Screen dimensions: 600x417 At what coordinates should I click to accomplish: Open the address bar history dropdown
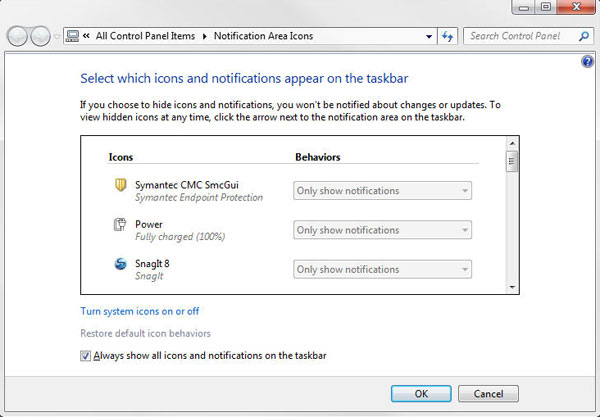click(x=429, y=36)
